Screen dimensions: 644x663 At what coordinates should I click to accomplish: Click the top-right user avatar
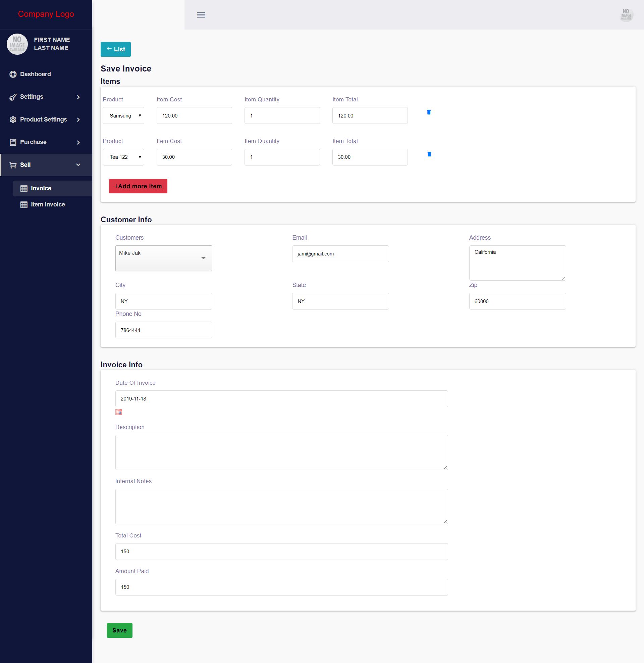pyautogui.click(x=626, y=15)
